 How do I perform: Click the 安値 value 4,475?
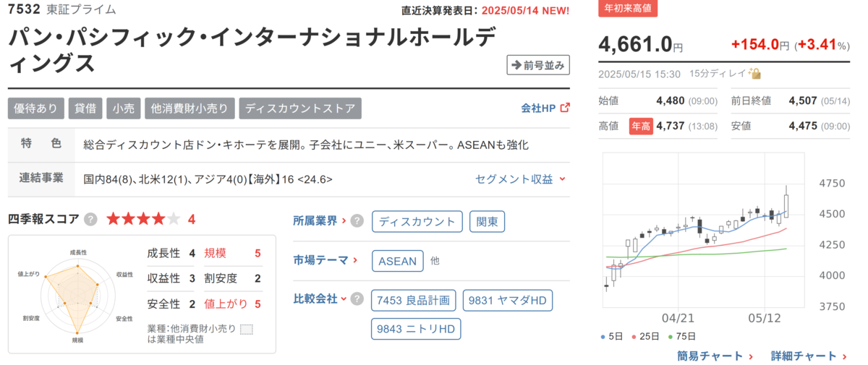[x=802, y=126]
